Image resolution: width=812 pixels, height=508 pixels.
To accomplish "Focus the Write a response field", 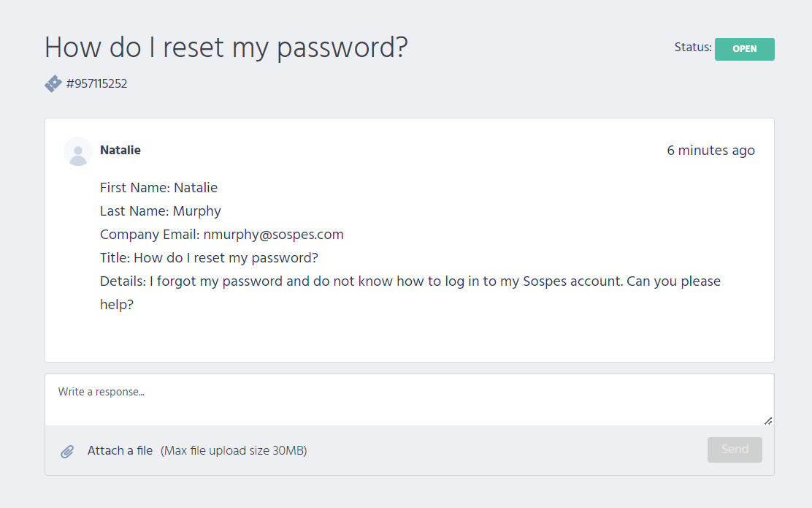I will coord(409,400).
